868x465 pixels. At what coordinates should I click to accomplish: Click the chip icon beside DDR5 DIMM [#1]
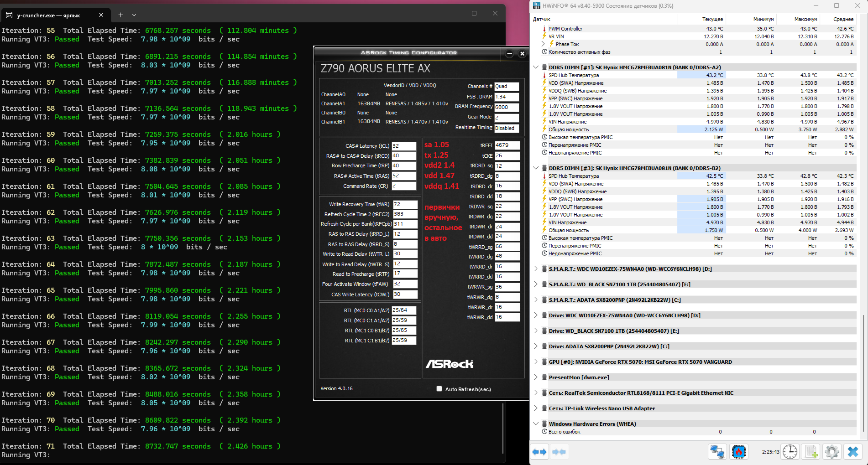click(544, 67)
